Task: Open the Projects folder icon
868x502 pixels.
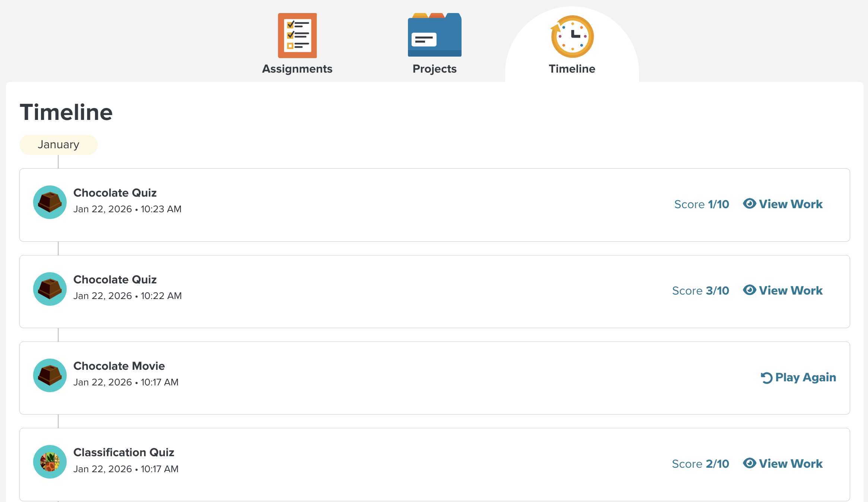Action: [434, 35]
